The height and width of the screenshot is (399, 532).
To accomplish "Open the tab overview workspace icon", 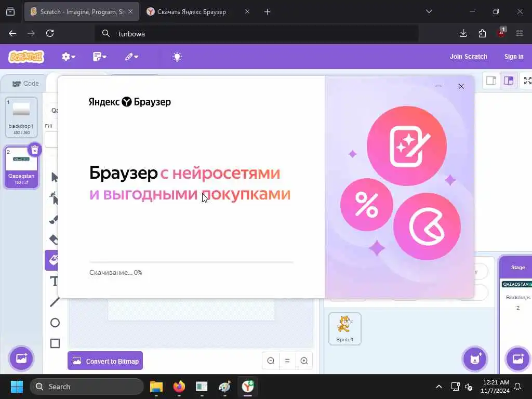I will tap(10, 12).
